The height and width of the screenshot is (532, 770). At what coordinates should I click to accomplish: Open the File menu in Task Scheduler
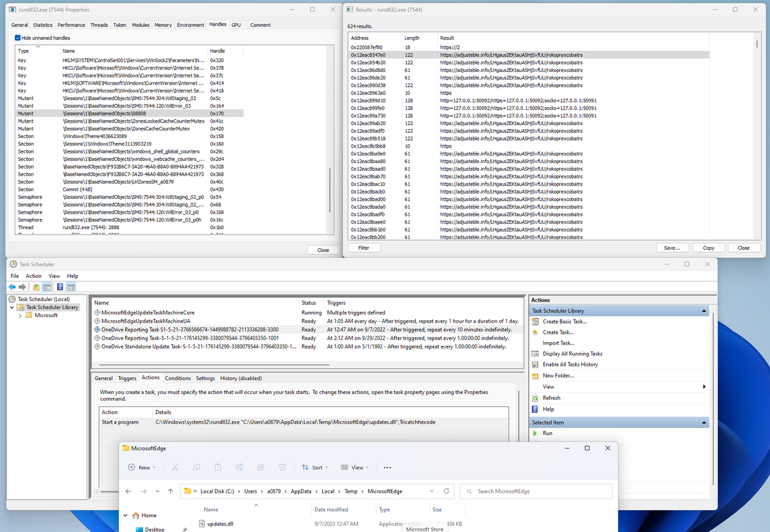(15, 276)
